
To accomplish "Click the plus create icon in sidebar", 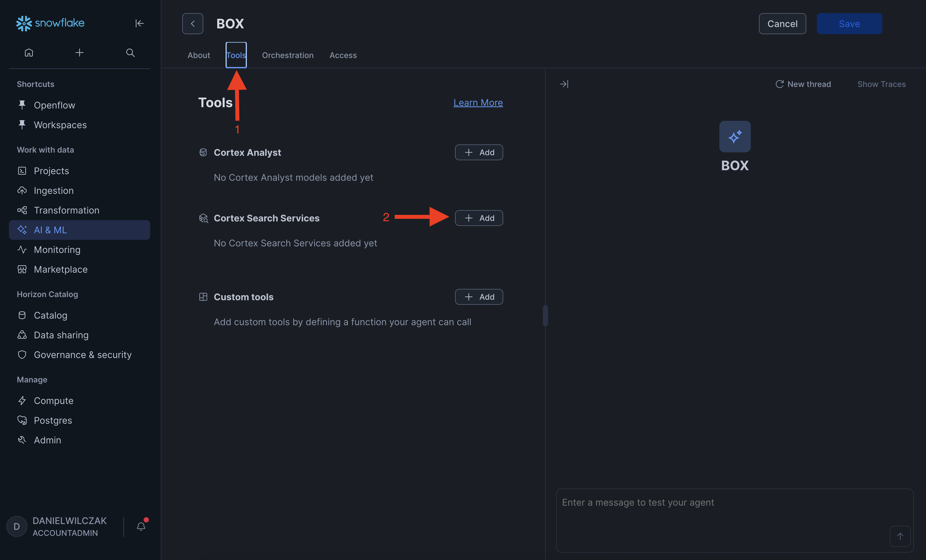I will pos(79,53).
